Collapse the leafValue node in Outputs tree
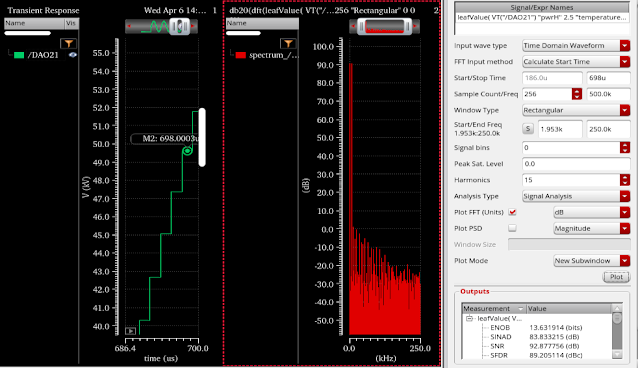638x368 pixels. 469,318
